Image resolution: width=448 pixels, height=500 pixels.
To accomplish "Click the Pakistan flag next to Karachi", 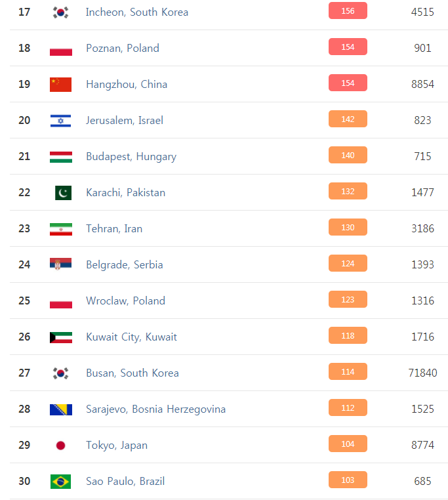I will point(63,193).
